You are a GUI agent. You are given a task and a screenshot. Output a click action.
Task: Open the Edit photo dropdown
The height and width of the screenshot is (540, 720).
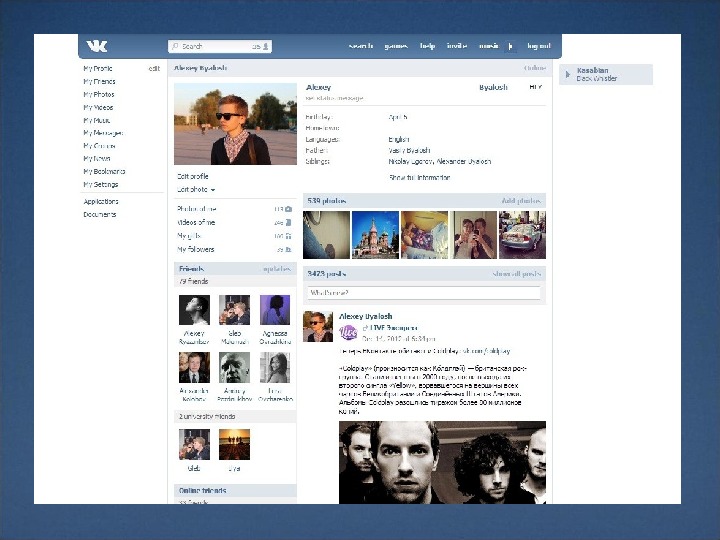click(196, 189)
